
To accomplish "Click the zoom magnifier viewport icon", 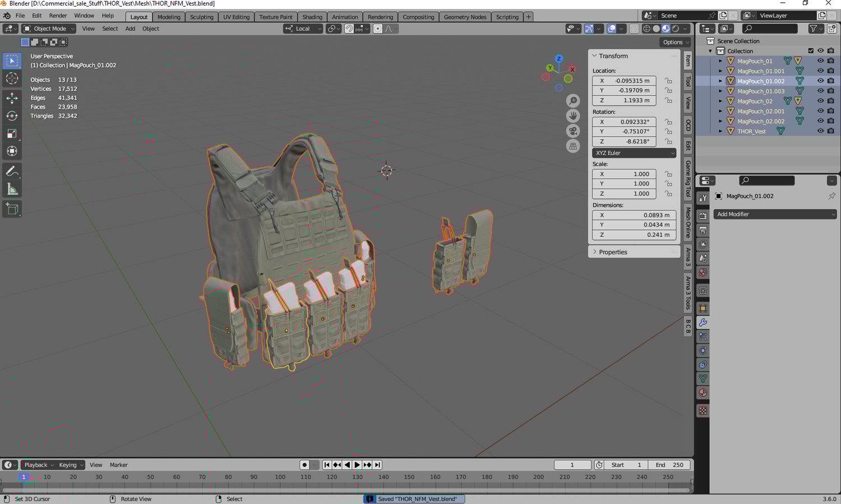I will (x=573, y=101).
